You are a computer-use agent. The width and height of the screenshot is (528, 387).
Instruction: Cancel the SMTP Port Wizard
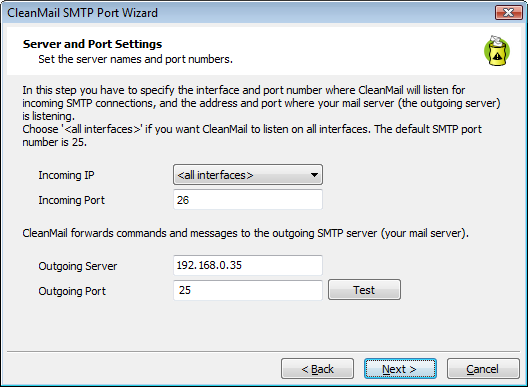pyautogui.click(x=483, y=369)
